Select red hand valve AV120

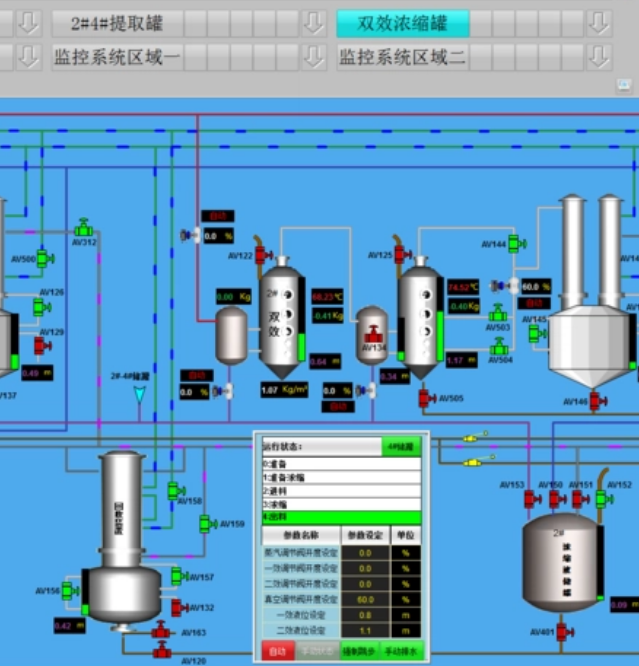[162, 649]
